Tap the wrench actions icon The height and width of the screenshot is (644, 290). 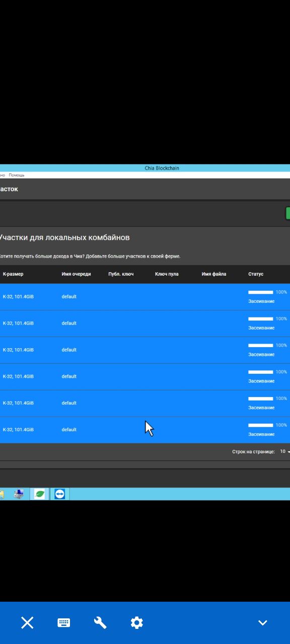tap(100, 622)
